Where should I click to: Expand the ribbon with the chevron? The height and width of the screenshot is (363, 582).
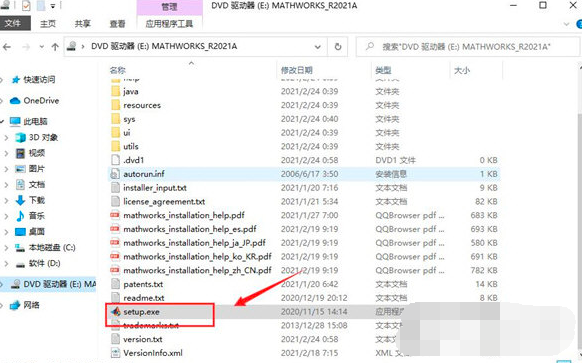pos(566,24)
